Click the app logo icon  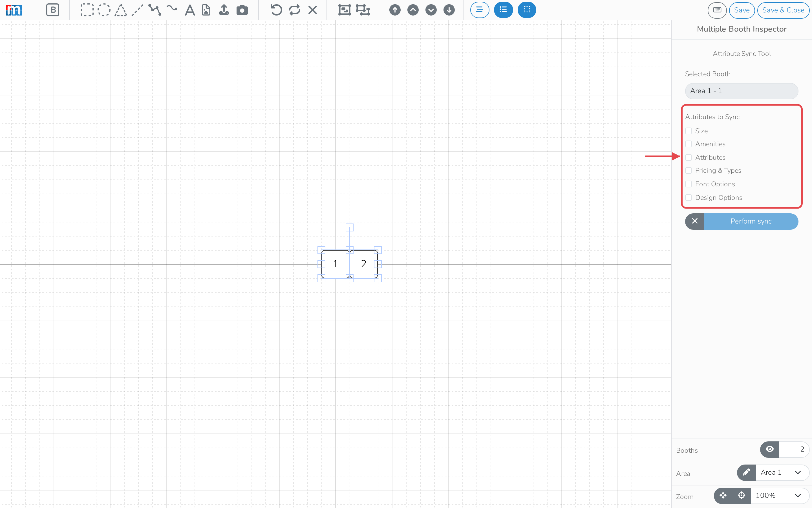click(x=14, y=10)
